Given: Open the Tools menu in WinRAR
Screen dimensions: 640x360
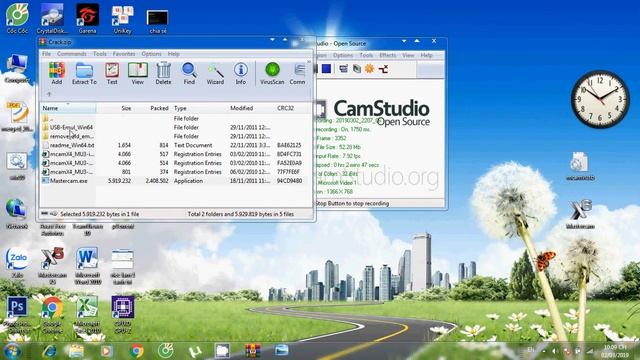Looking at the screenshot, I should (100, 54).
